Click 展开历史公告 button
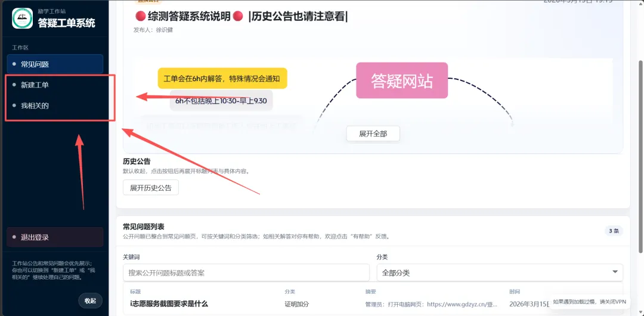Screen dimensions: 644x316 pos(151,188)
